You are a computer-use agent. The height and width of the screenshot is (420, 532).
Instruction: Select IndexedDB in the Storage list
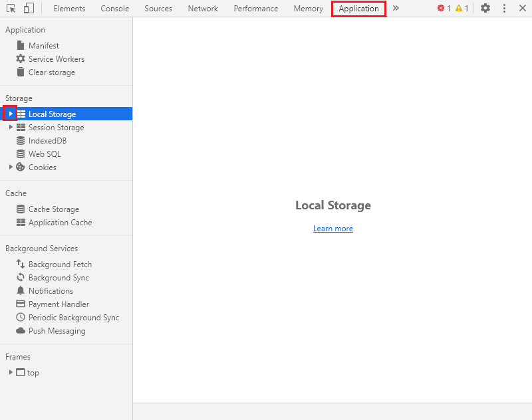point(47,141)
